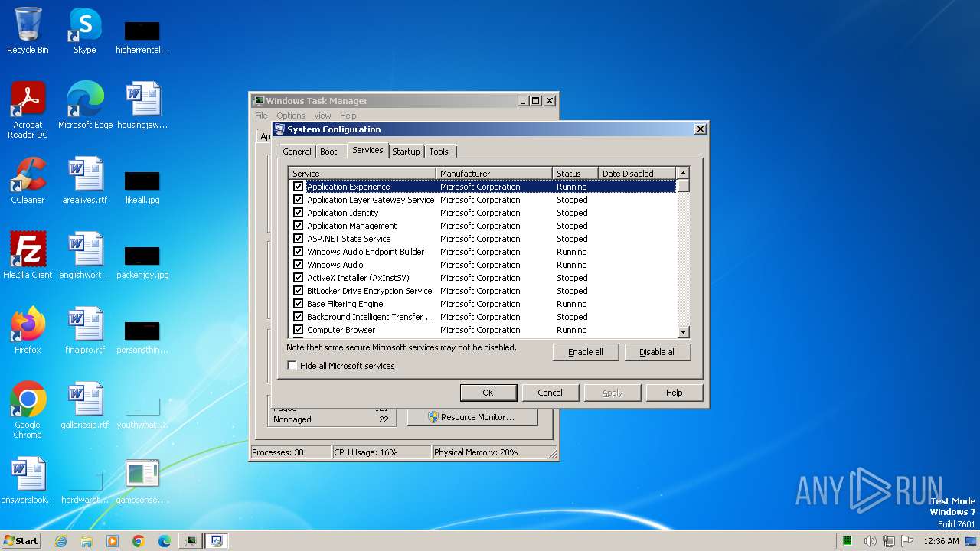
Task: Open Chrome pinned taskbar icon
Action: point(139,541)
